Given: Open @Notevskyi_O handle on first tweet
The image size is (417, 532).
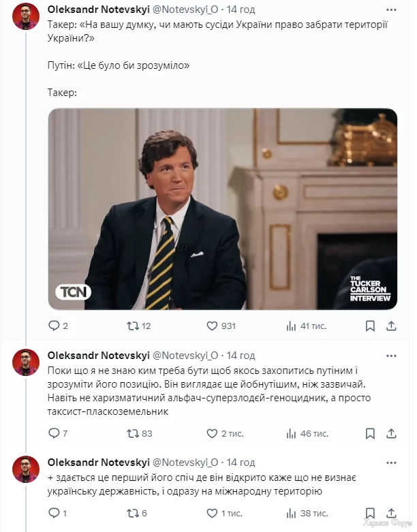Looking at the screenshot, I should pos(185,10).
